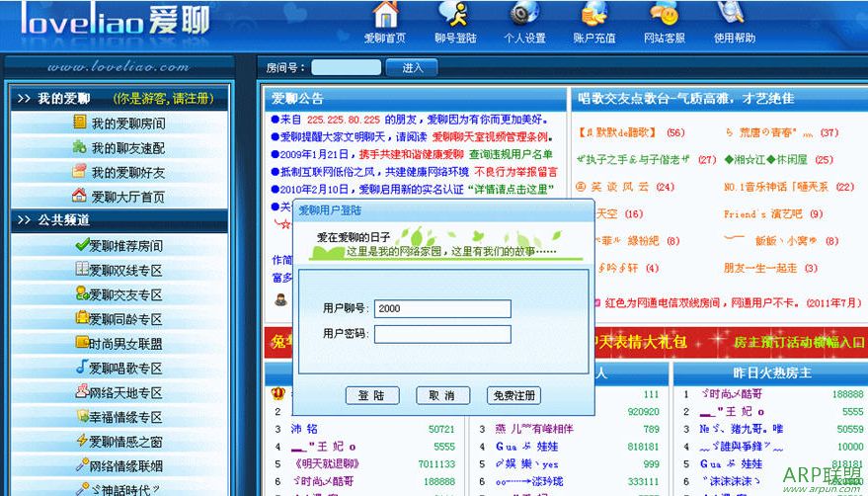868x496 pixels.
Task: Open room 默默de唱歌 (56)
Action: tap(631, 132)
